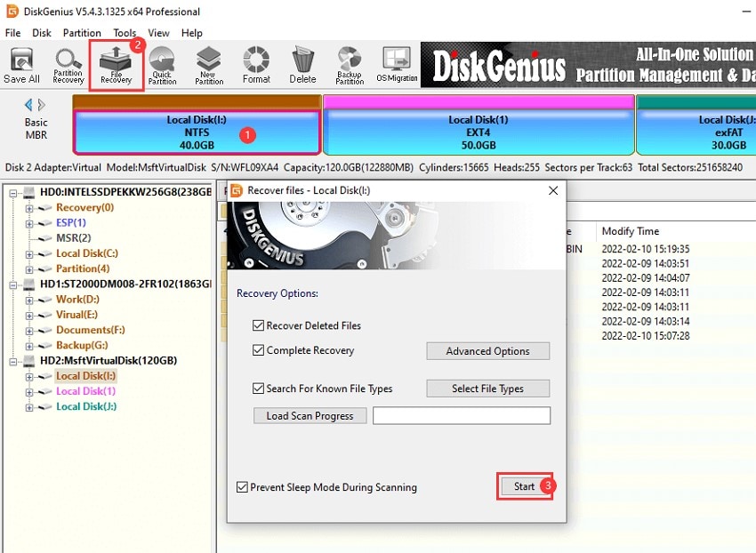Click Select File Types button

(487, 389)
